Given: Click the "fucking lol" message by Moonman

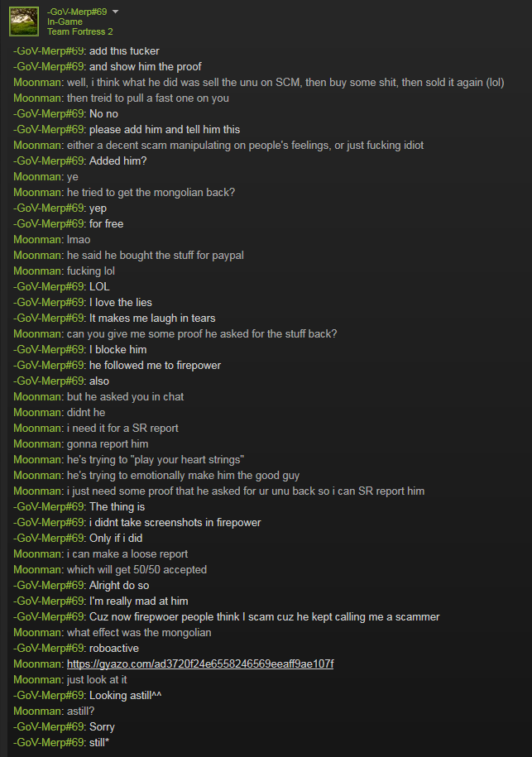Looking at the screenshot, I should click(x=91, y=271).
